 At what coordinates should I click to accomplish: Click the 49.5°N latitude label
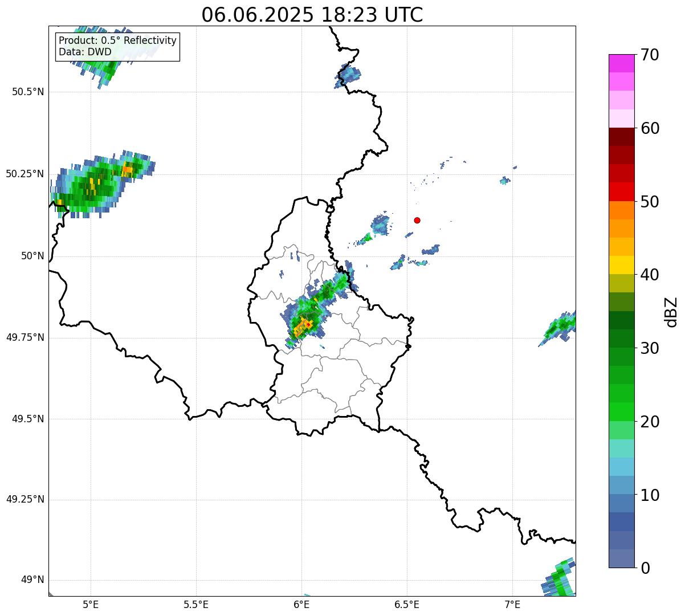coord(28,419)
